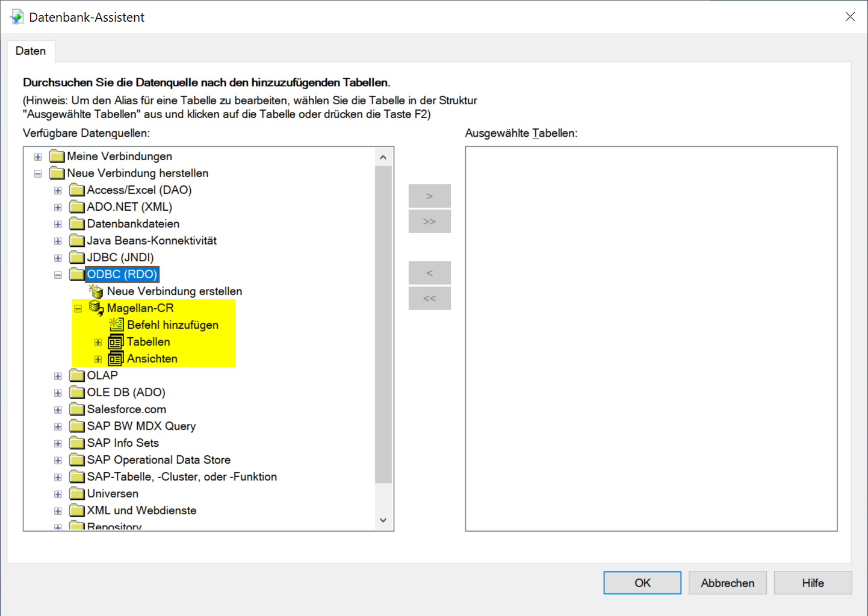Open the Daten tab
The image size is (868, 616).
point(31,51)
